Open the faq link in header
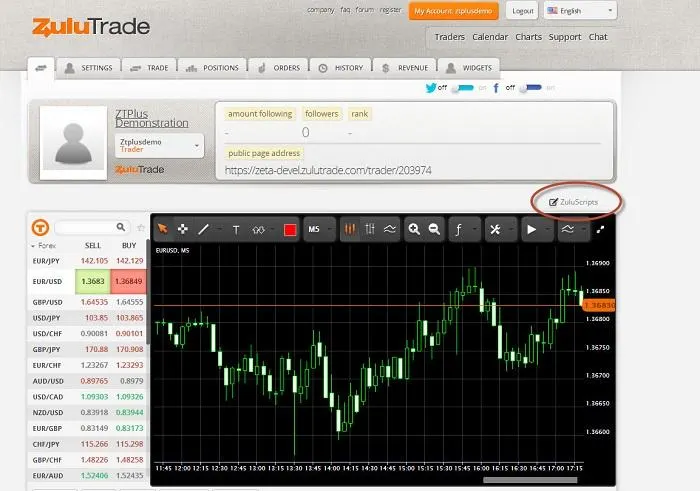Image resolution: width=700 pixels, height=491 pixels. [x=345, y=10]
